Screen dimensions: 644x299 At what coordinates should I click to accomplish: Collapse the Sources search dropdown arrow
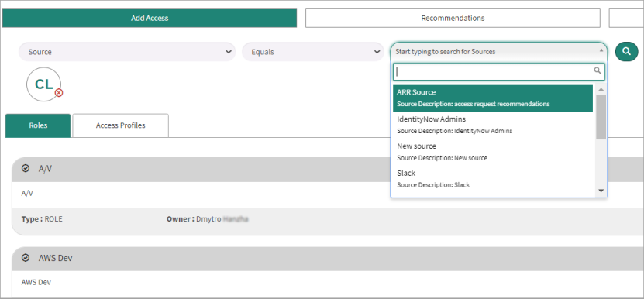601,50
